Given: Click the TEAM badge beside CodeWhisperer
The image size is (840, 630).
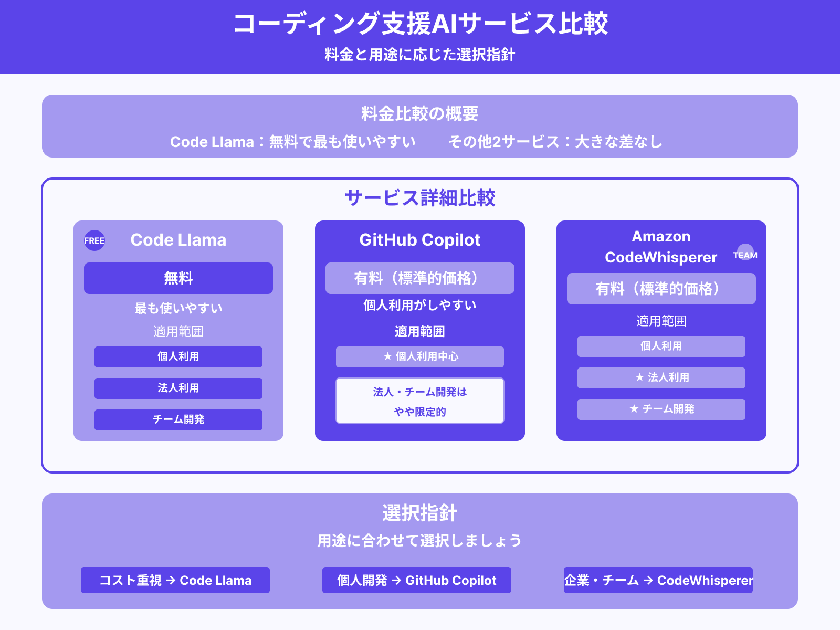Looking at the screenshot, I should (x=745, y=254).
